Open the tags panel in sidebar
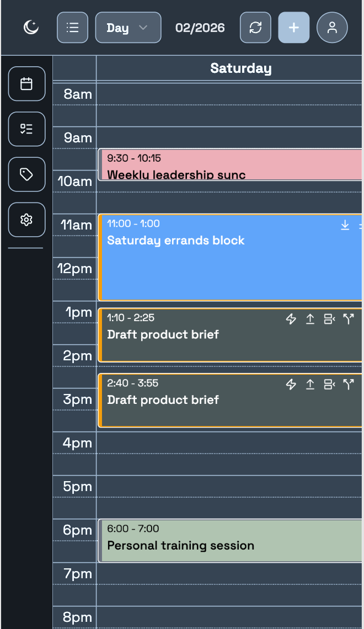The width and height of the screenshot is (364, 629). 26,174
